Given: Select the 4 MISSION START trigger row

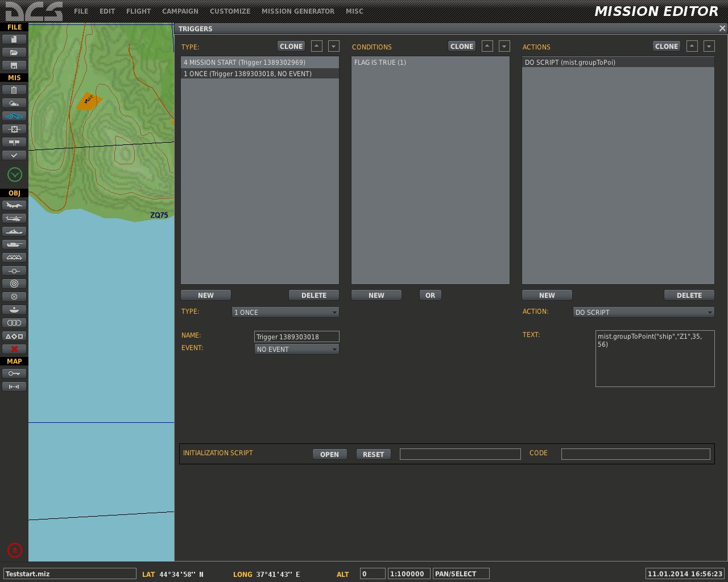Looking at the screenshot, I should (260, 63).
